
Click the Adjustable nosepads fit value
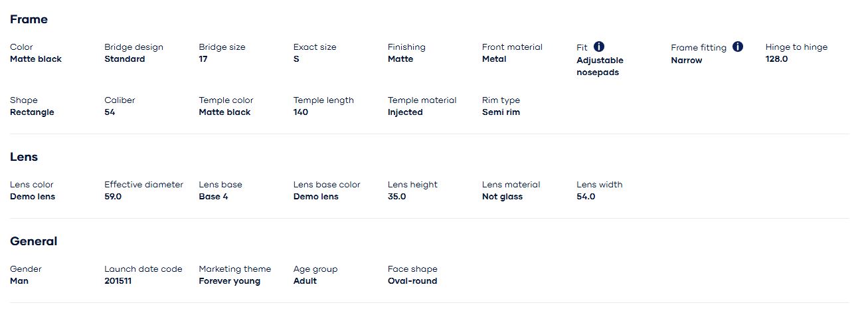[x=600, y=66]
